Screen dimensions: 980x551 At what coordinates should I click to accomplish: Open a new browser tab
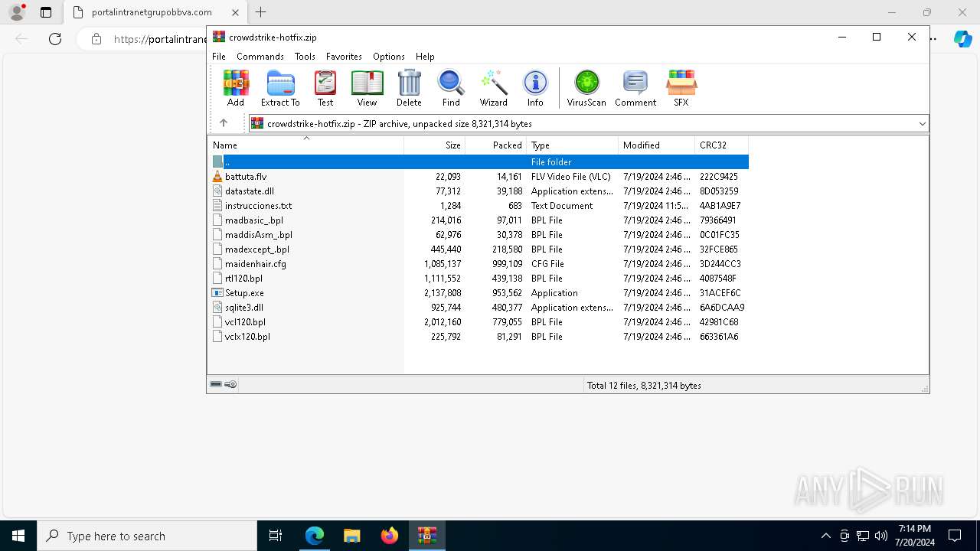[x=261, y=12]
